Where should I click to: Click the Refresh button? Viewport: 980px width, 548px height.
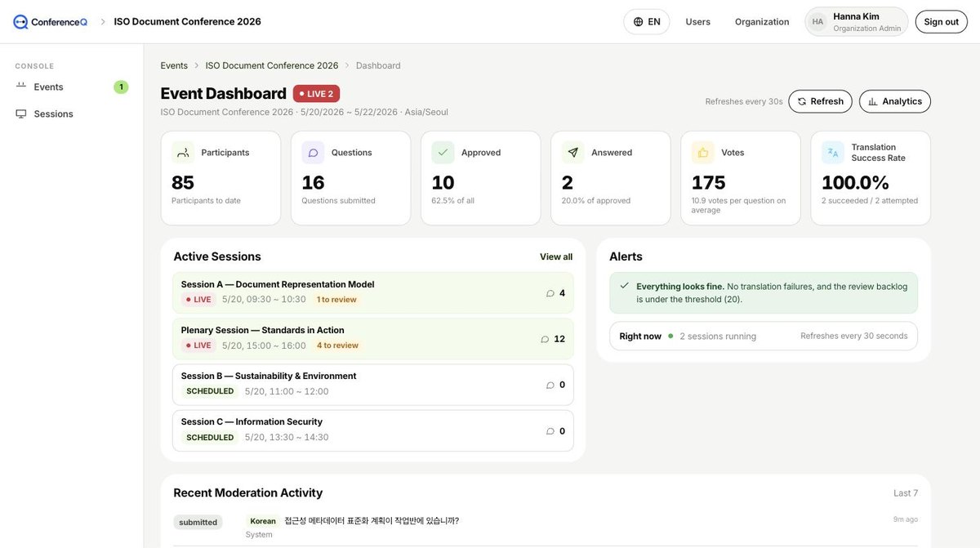coord(820,101)
